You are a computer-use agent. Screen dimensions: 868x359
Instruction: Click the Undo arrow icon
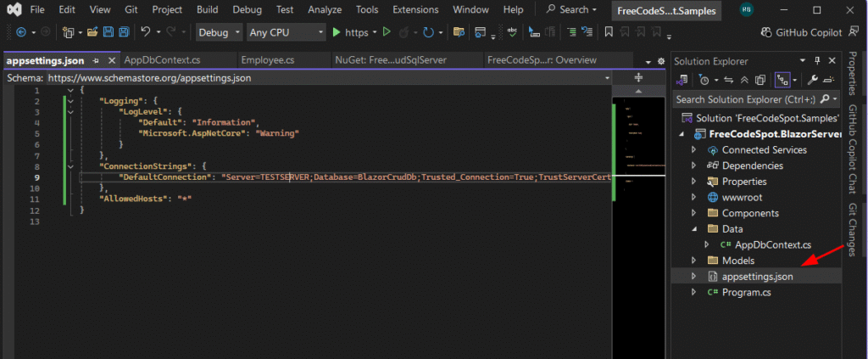145,32
